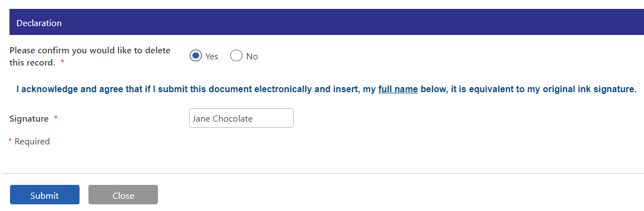644x211 pixels.
Task: Close the declaration form
Action: [x=123, y=194]
